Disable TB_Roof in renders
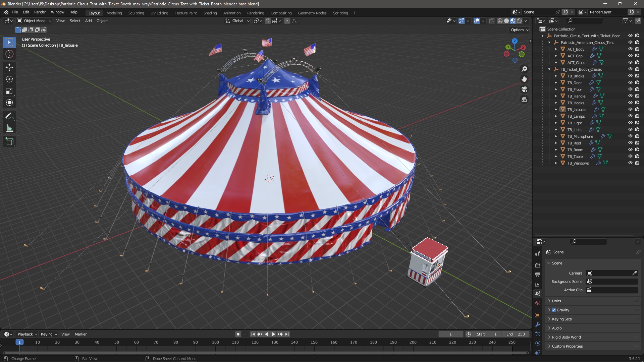Viewport: 644px width, 362px height. click(637, 143)
